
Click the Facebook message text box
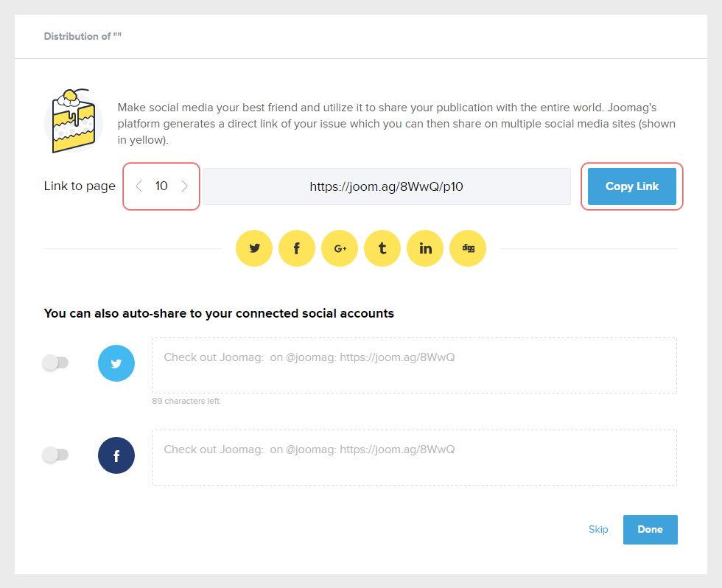414,458
